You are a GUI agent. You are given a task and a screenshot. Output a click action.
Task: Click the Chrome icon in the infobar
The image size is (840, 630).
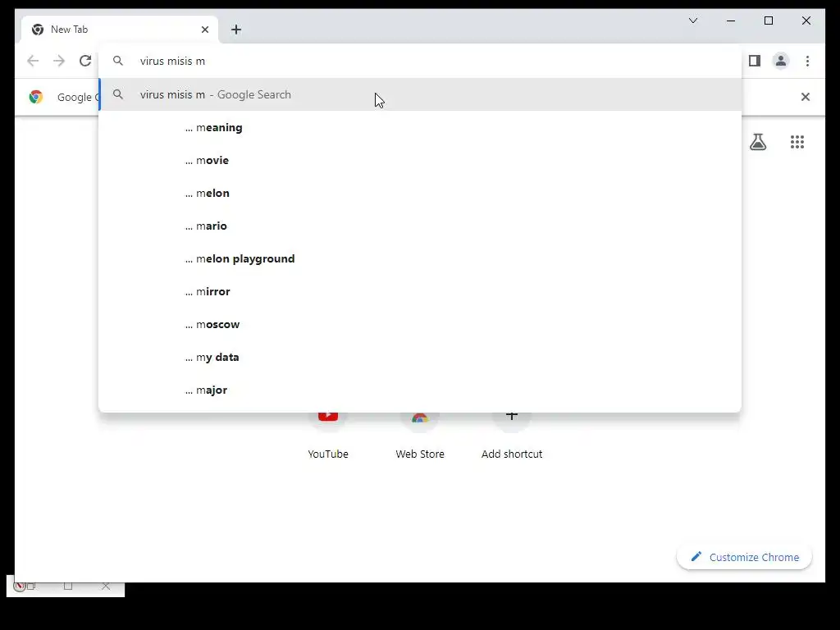[36, 97]
